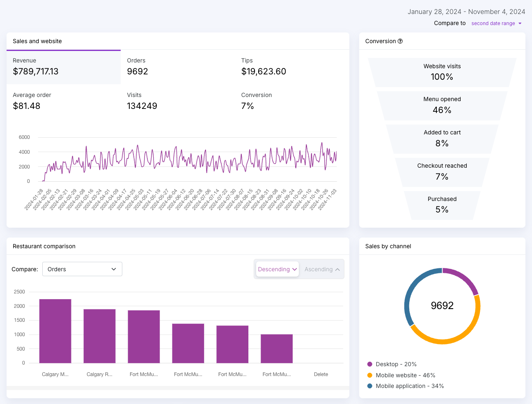This screenshot has height=404, width=532.
Task: Click the up chevron on Ascending
Action: point(337,270)
